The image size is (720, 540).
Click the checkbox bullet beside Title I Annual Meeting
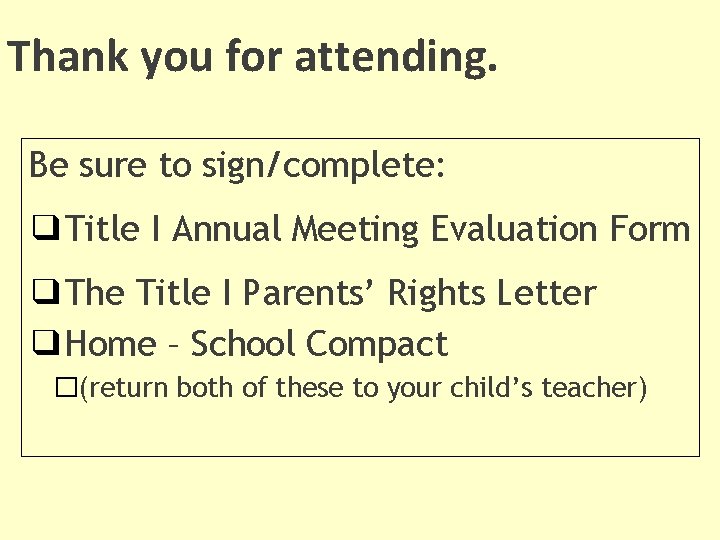pyautogui.click(x=42, y=231)
